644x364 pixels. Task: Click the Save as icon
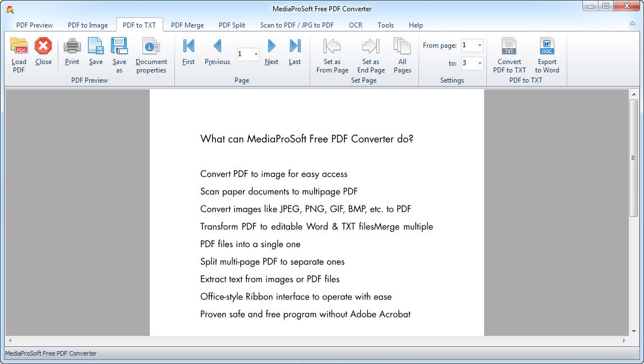tap(119, 46)
